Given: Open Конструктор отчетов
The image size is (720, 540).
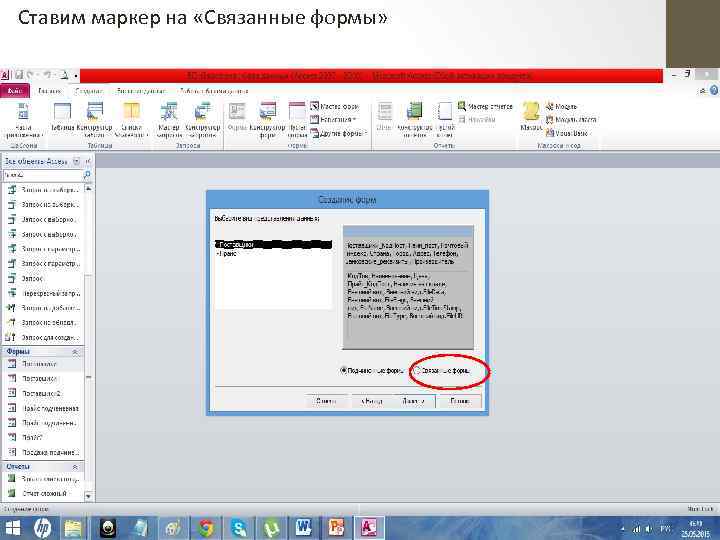Looking at the screenshot, I should click(x=415, y=120).
